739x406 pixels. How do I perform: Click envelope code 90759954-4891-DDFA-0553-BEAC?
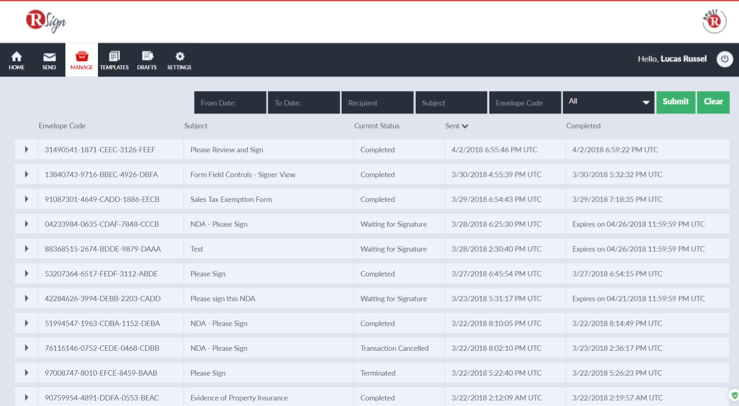102,398
